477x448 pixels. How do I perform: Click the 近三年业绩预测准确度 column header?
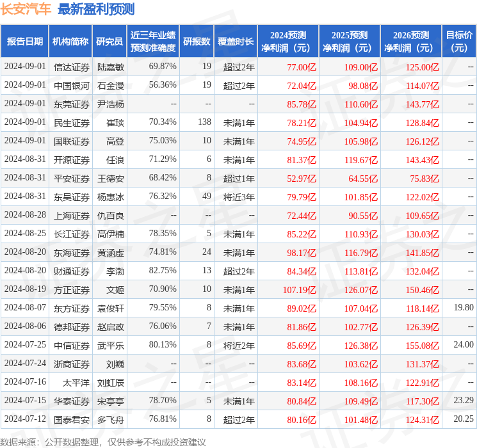pyautogui.click(x=153, y=41)
